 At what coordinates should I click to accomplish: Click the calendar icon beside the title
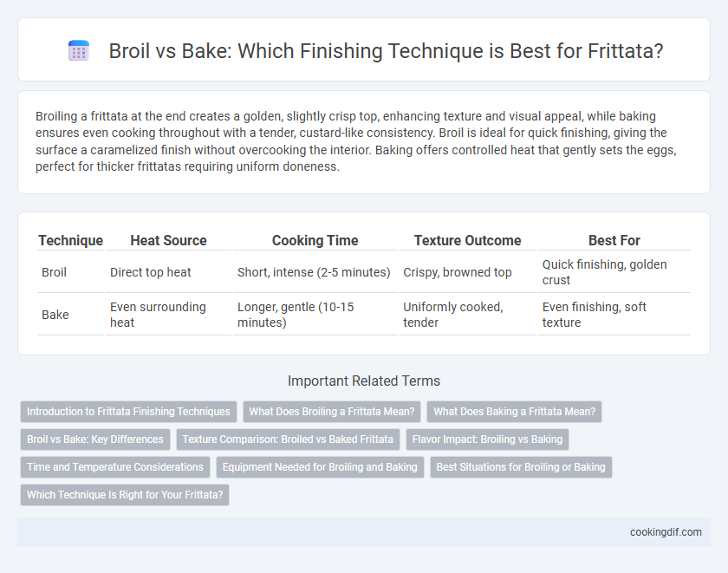point(79,50)
